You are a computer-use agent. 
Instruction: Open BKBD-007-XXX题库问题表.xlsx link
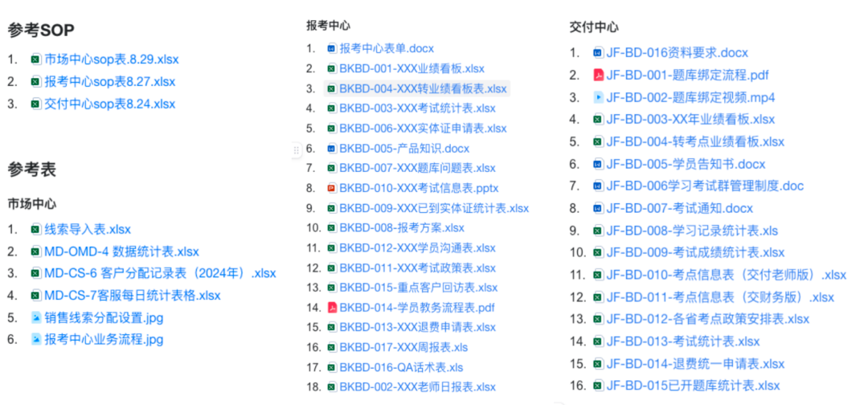pyautogui.click(x=417, y=168)
